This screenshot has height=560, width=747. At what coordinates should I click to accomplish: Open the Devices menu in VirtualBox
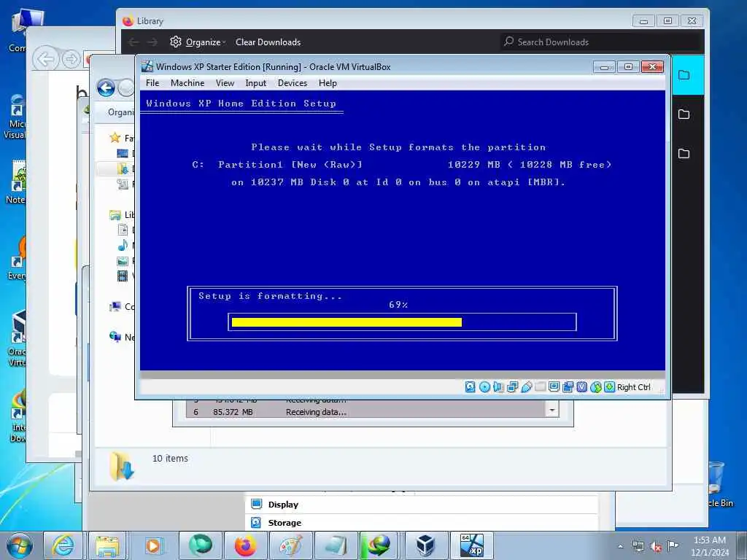[x=293, y=83]
